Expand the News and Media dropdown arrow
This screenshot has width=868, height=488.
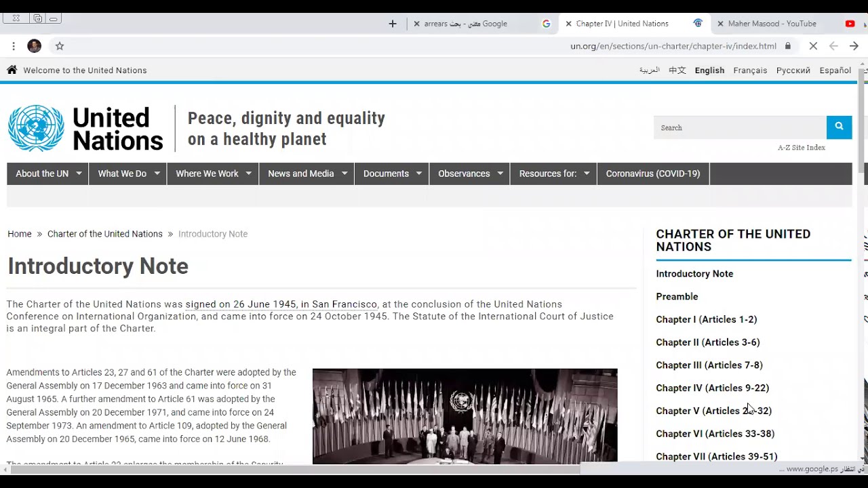click(344, 174)
